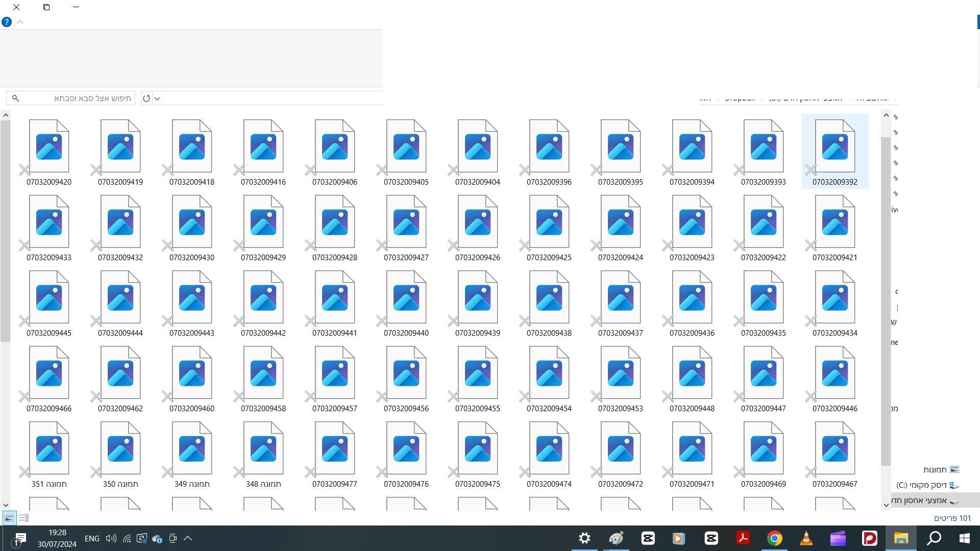The width and height of the screenshot is (980, 551).
Task: Open 'דיסק מקומי (C:)' in navigation pane
Action: (x=928, y=485)
